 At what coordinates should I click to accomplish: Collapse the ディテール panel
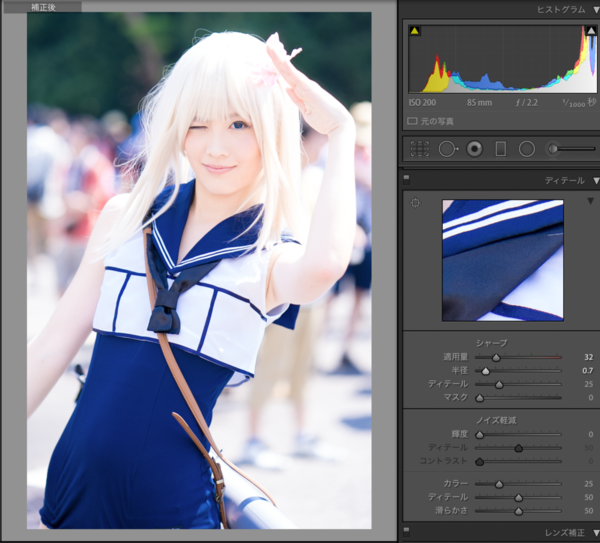tap(596, 181)
